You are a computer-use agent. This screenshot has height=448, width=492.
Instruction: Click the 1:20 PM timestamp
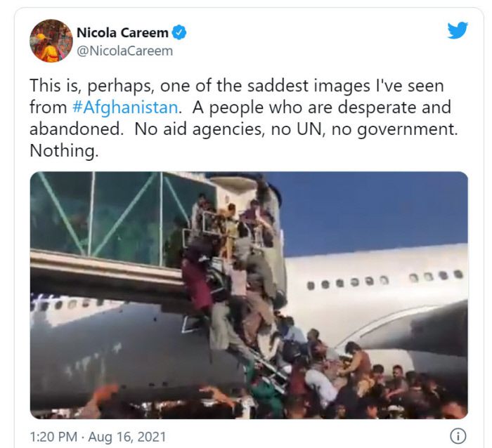click(53, 437)
